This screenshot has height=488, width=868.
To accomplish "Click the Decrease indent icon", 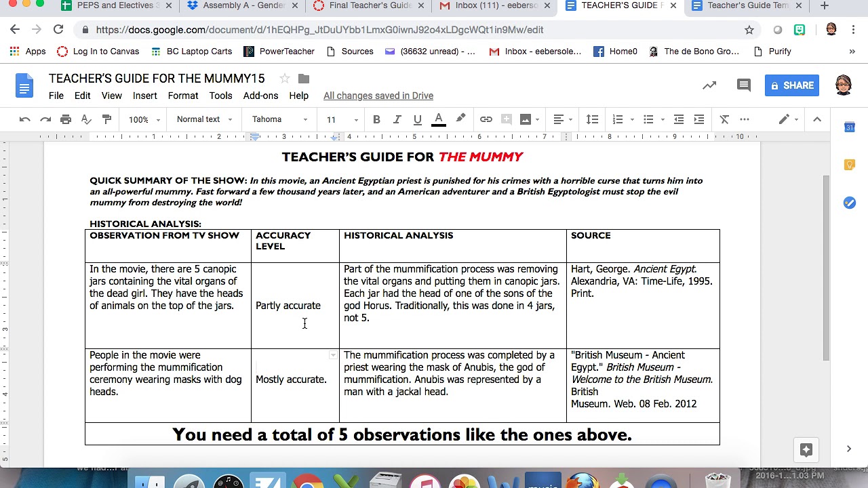I will (x=678, y=119).
